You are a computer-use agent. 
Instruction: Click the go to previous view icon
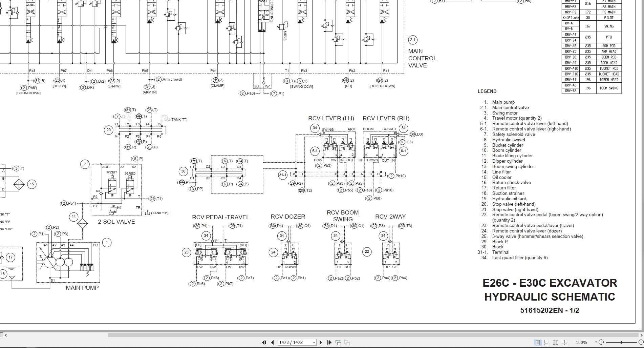point(338,342)
